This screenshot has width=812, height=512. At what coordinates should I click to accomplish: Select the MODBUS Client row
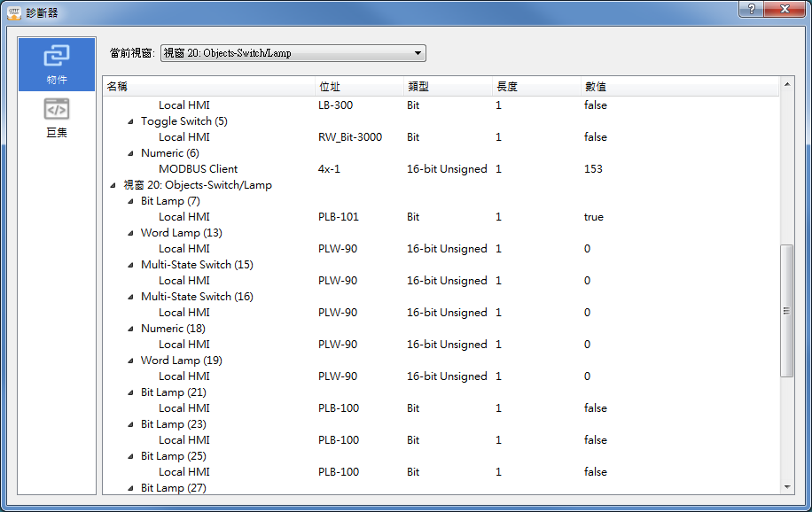[198, 169]
